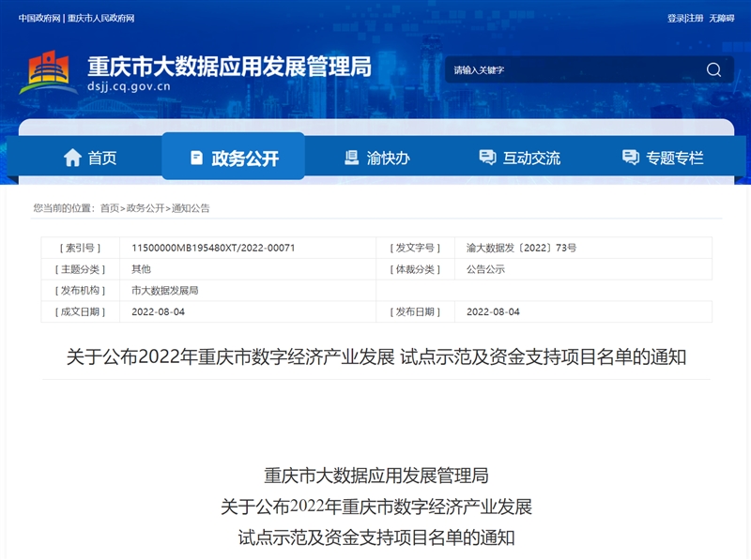Click the computer icon beside 渝快办
The width and height of the screenshot is (751, 560).
coord(351,158)
